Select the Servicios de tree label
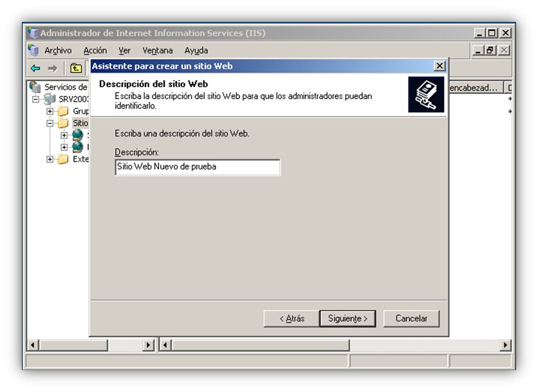The width and height of the screenshot is (538, 392). click(66, 87)
